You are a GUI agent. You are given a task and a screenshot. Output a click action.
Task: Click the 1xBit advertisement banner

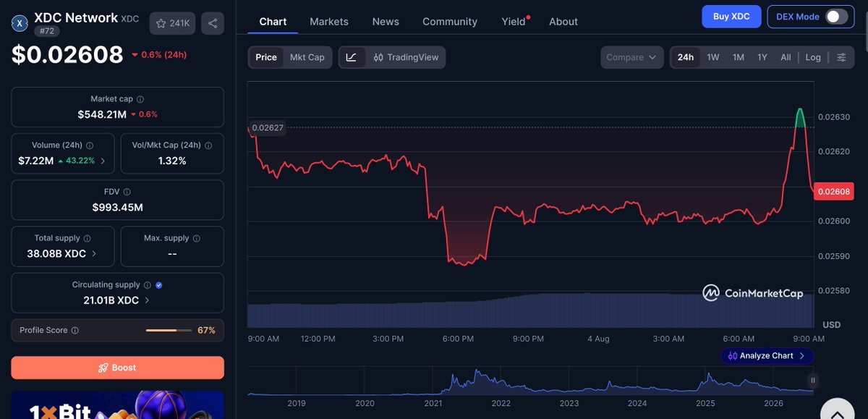pyautogui.click(x=117, y=405)
